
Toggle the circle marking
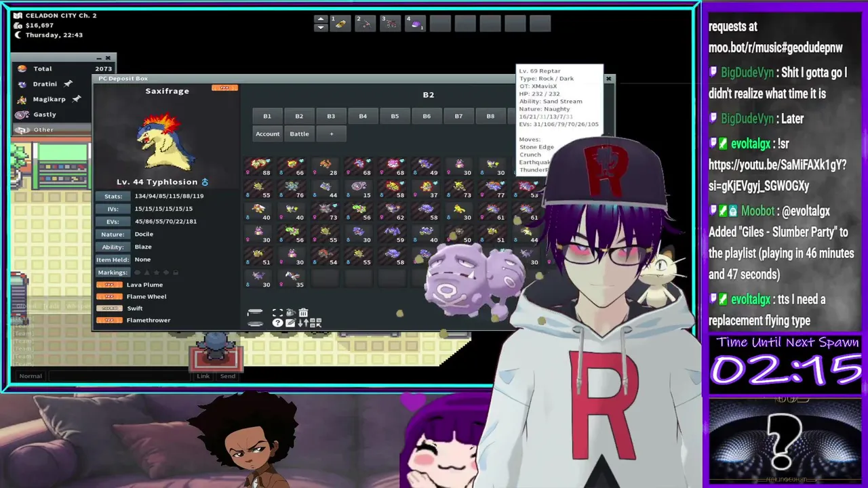(x=137, y=272)
